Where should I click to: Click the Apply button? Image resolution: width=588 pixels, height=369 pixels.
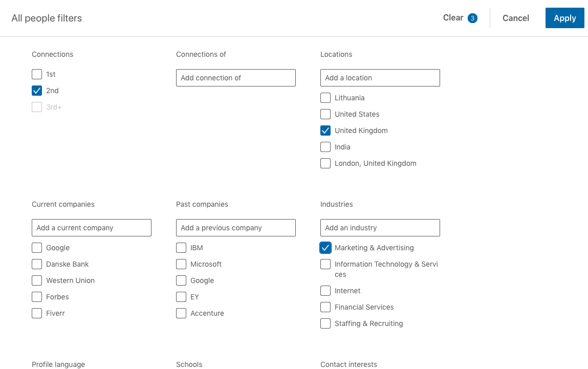pyautogui.click(x=564, y=18)
